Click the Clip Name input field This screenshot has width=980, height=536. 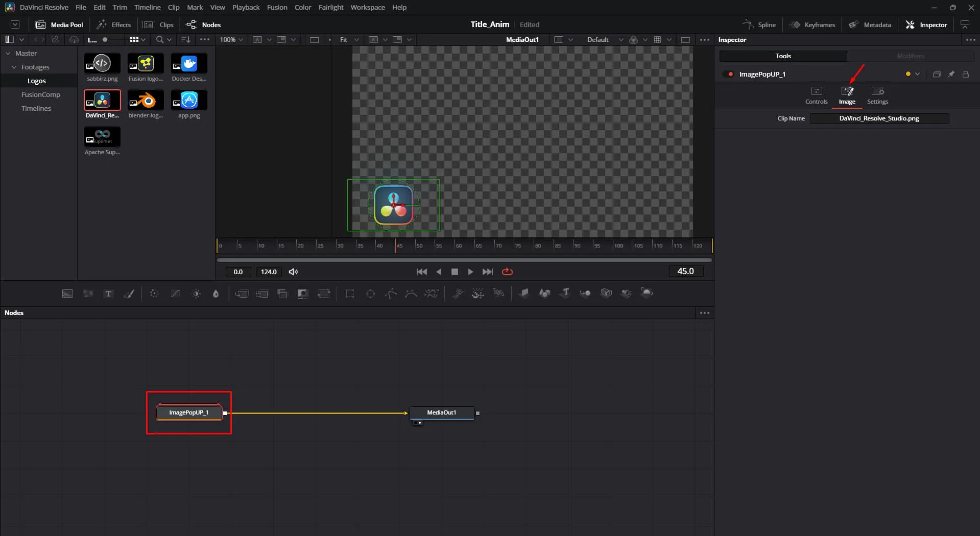click(x=879, y=118)
